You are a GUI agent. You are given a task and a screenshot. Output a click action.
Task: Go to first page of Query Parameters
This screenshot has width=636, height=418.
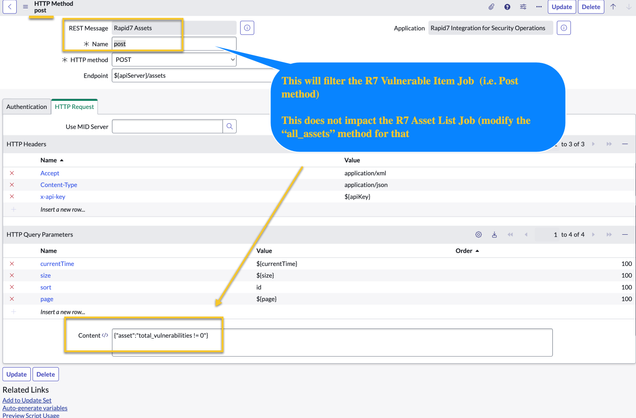[510, 235]
